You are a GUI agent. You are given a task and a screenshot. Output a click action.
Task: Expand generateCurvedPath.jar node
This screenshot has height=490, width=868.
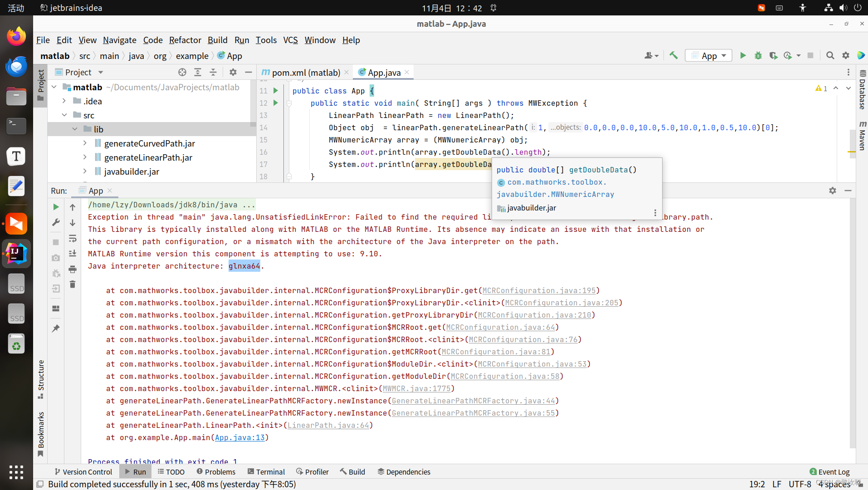(85, 143)
